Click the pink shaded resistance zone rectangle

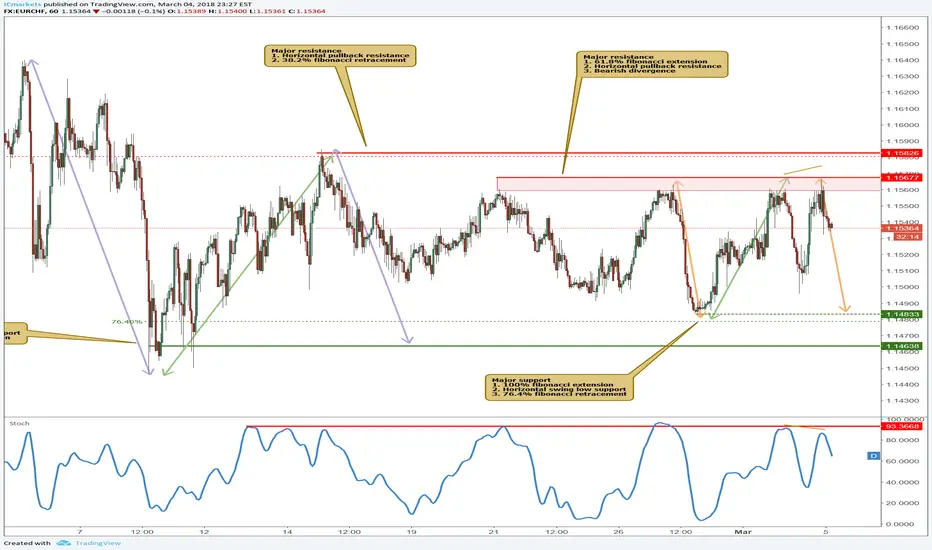(x=688, y=184)
